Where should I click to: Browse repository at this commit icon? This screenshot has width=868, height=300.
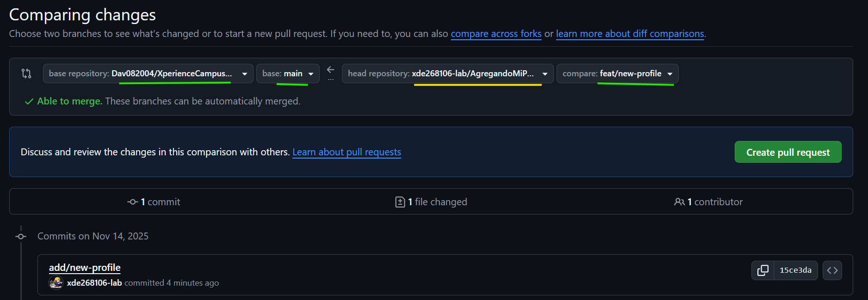click(x=832, y=270)
